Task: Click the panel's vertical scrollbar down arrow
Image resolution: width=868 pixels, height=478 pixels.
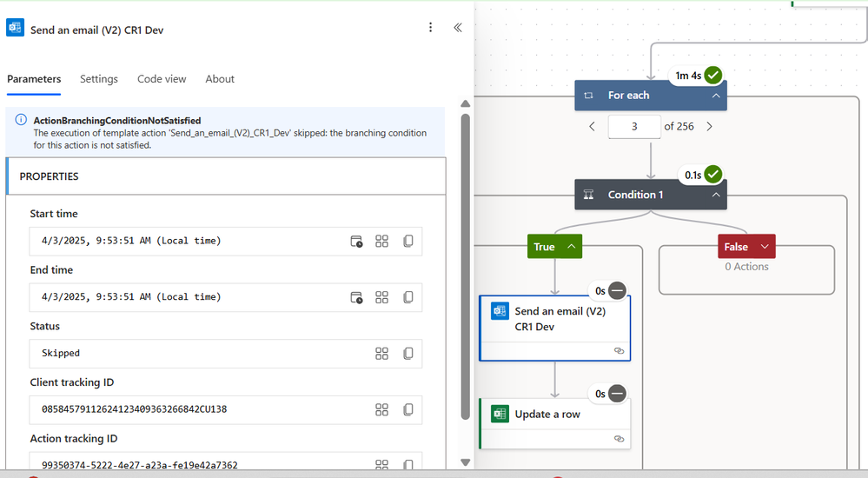Action: 465,462
